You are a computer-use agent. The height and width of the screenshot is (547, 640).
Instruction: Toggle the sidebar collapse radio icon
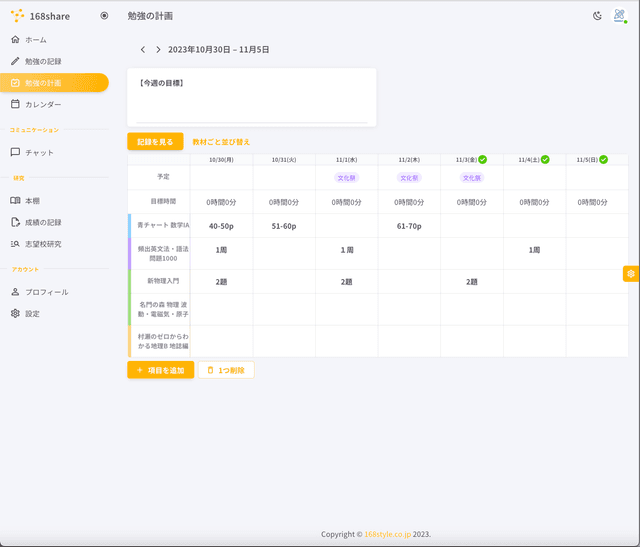click(x=104, y=16)
